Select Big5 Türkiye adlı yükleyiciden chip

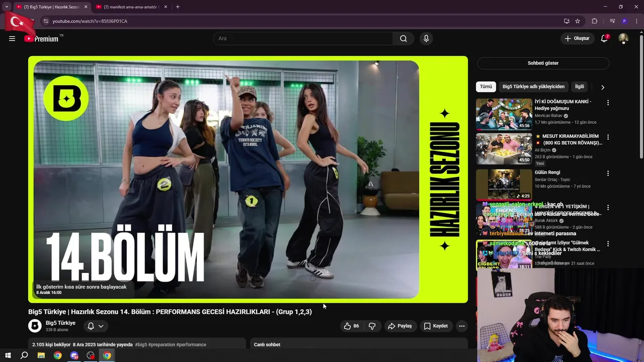coord(533,86)
